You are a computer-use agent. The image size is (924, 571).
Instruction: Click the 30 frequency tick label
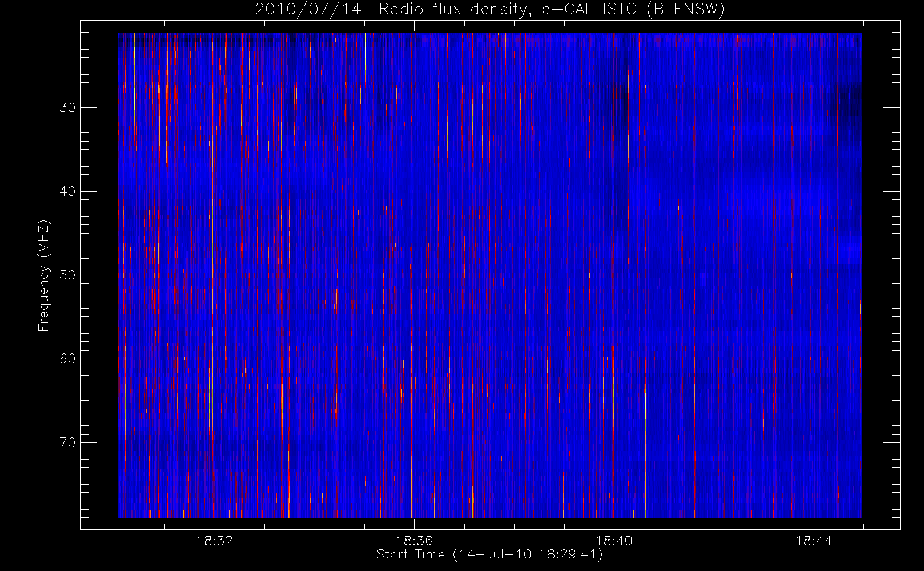pyautogui.click(x=67, y=107)
